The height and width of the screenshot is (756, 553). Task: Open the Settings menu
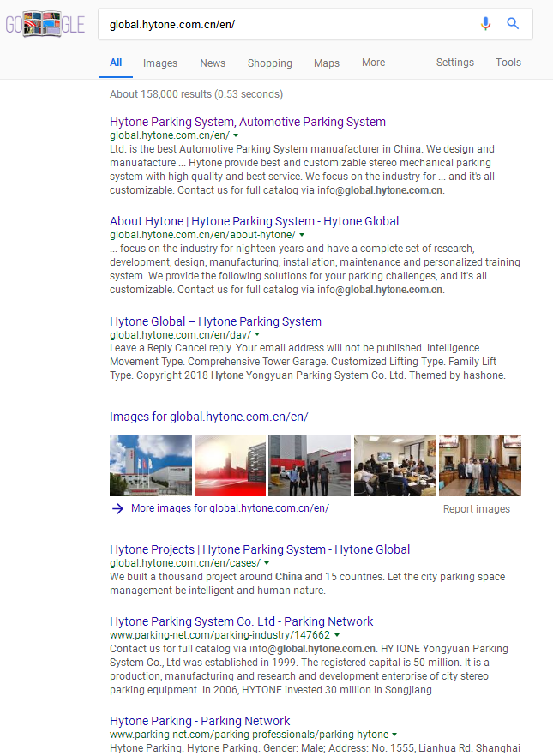[x=454, y=63]
